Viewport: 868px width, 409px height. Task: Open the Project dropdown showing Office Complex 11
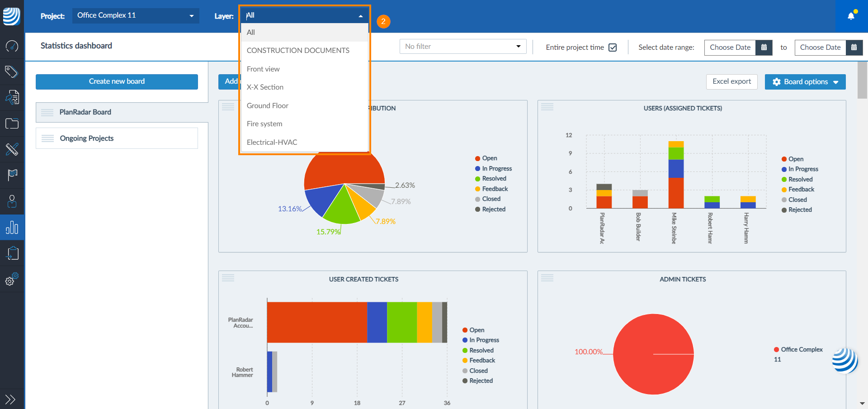[135, 15]
